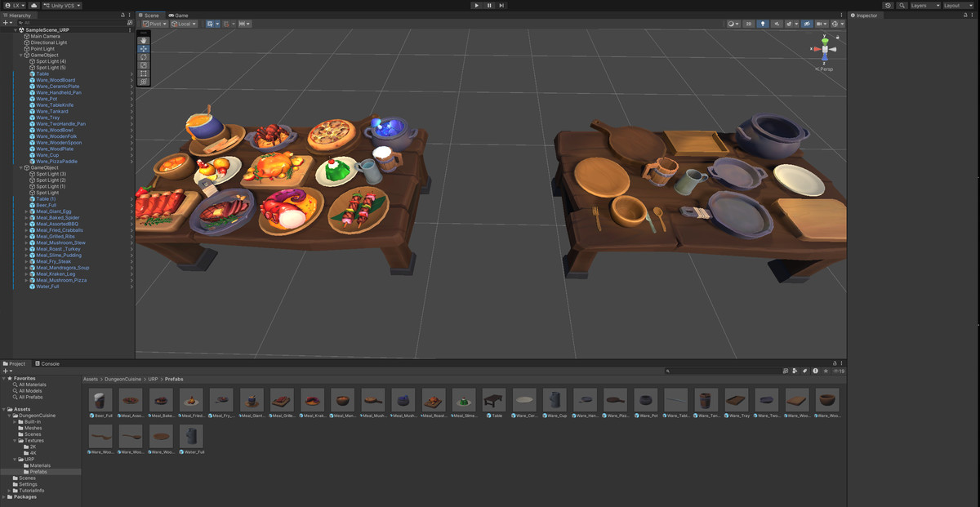980x507 pixels.
Task: Select the Move tool
Action: click(144, 49)
